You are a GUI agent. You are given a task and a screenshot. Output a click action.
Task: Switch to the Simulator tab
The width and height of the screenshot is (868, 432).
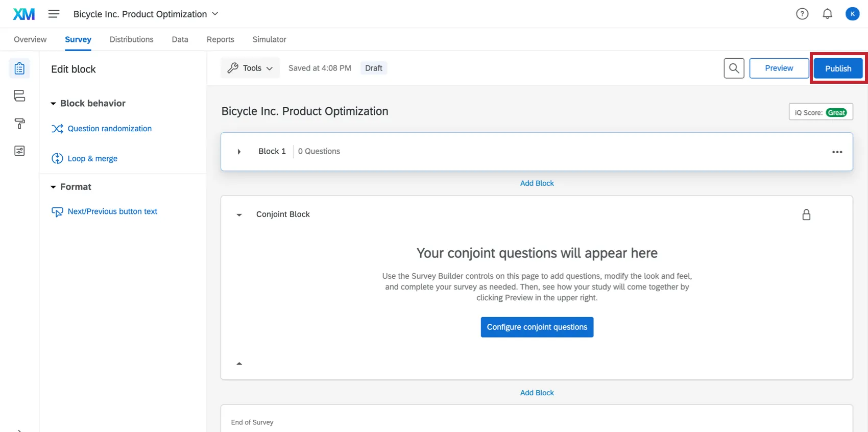tap(269, 39)
